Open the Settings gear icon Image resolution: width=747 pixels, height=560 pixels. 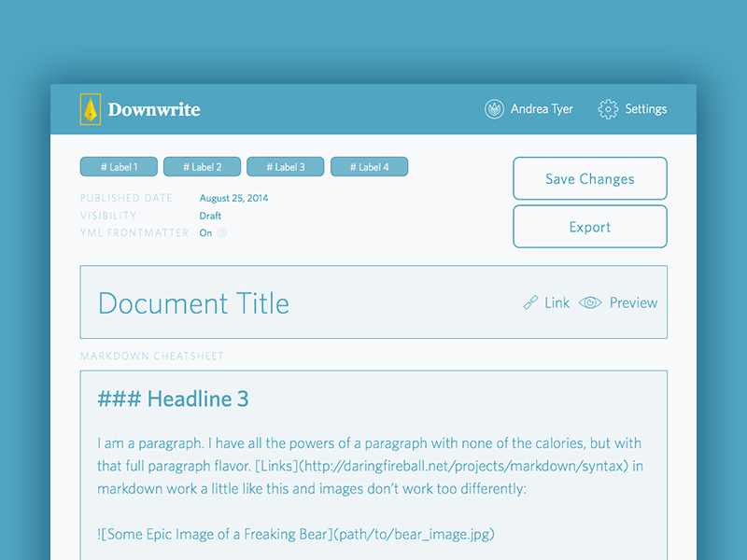(608, 109)
